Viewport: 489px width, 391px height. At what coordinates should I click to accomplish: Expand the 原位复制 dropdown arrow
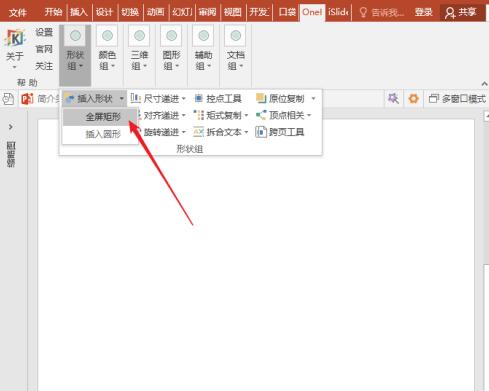pyautogui.click(x=313, y=99)
